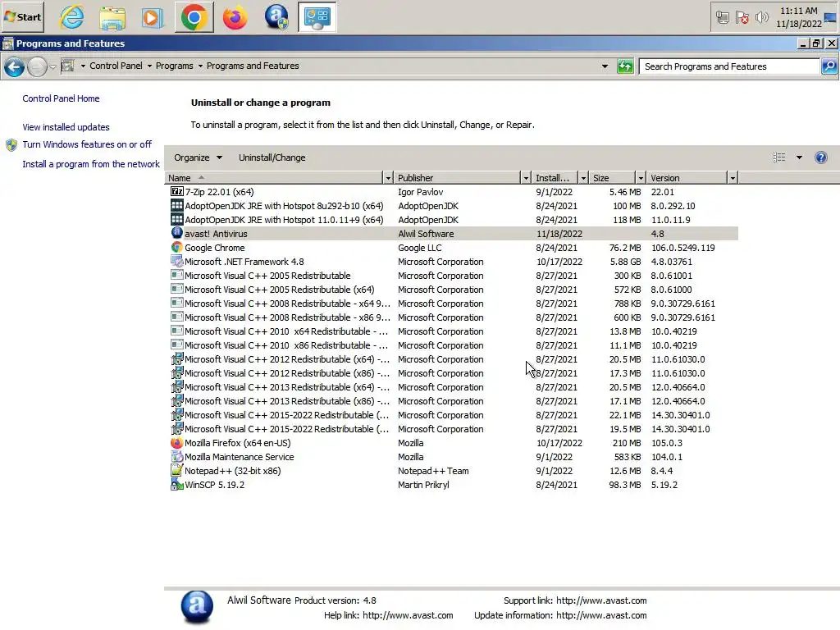The width and height of the screenshot is (840, 630).
Task: Click Programs in the breadcrumb path
Action: pyautogui.click(x=174, y=66)
